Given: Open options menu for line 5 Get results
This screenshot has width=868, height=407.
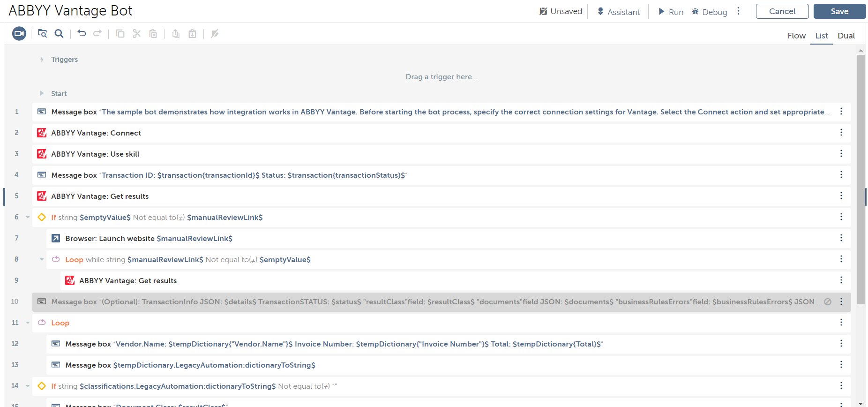Looking at the screenshot, I should tap(841, 196).
